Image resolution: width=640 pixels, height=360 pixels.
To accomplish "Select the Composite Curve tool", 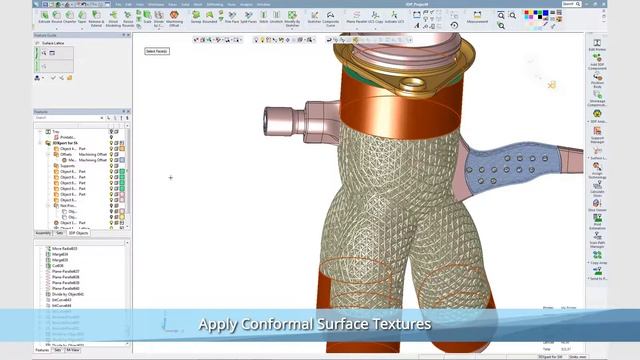I will (331, 19).
